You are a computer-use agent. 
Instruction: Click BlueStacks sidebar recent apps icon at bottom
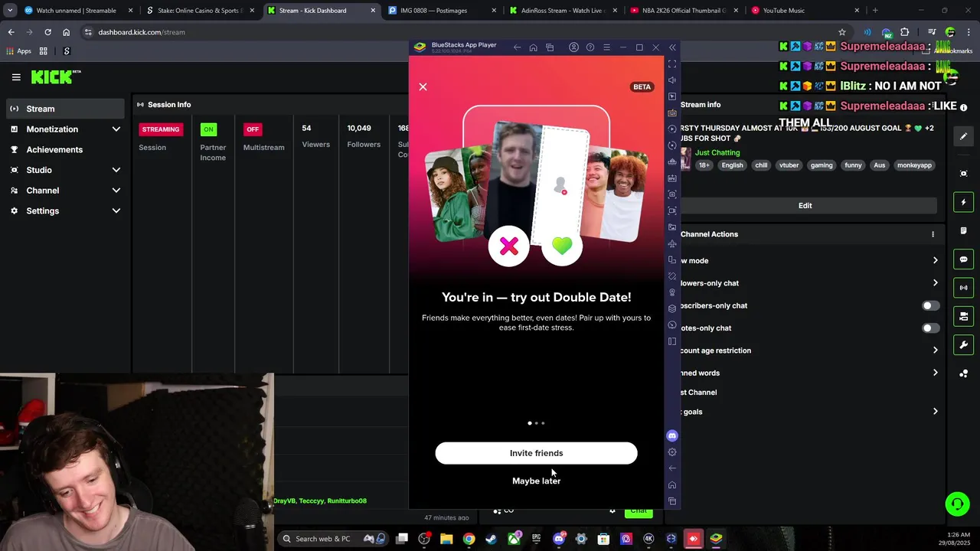pyautogui.click(x=672, y=501)
